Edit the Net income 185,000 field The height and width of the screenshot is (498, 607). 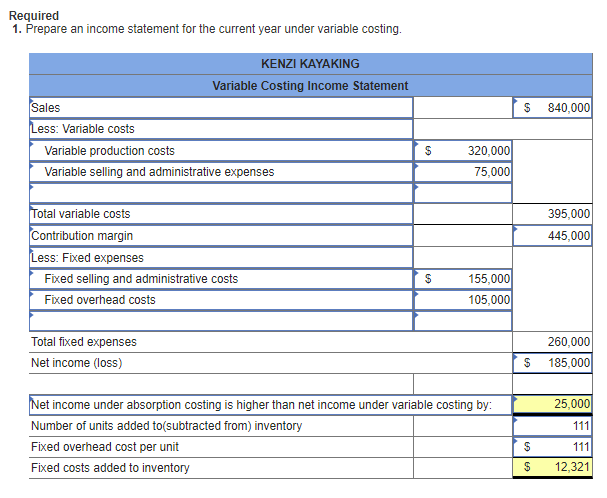pos(552,363)
